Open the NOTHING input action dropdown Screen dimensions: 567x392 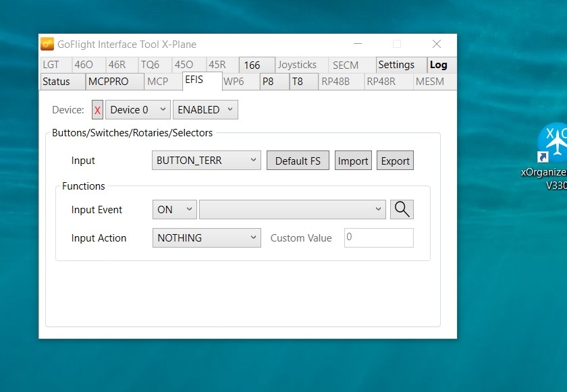coord(207,237)
